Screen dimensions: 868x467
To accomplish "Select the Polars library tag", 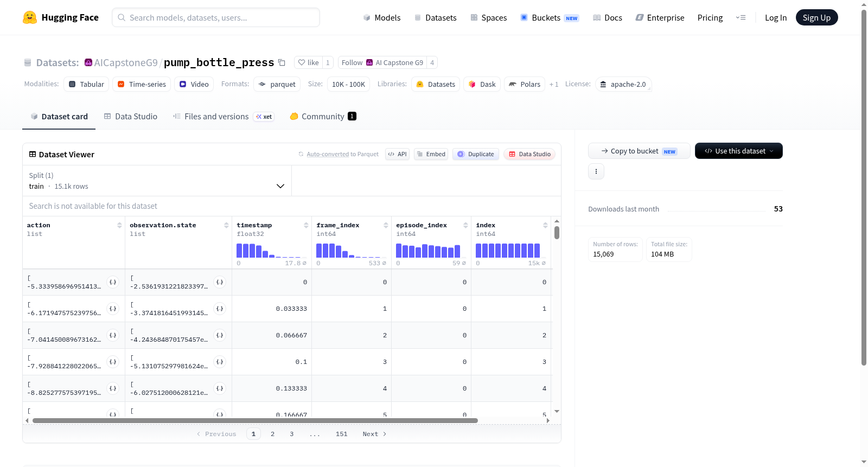I will [x=524, y=84].
